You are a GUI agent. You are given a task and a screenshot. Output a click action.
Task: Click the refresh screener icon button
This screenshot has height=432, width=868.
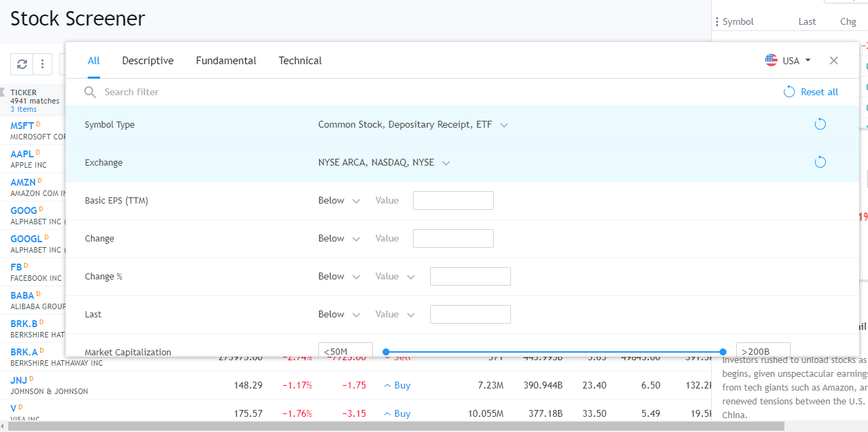point(22,64)
